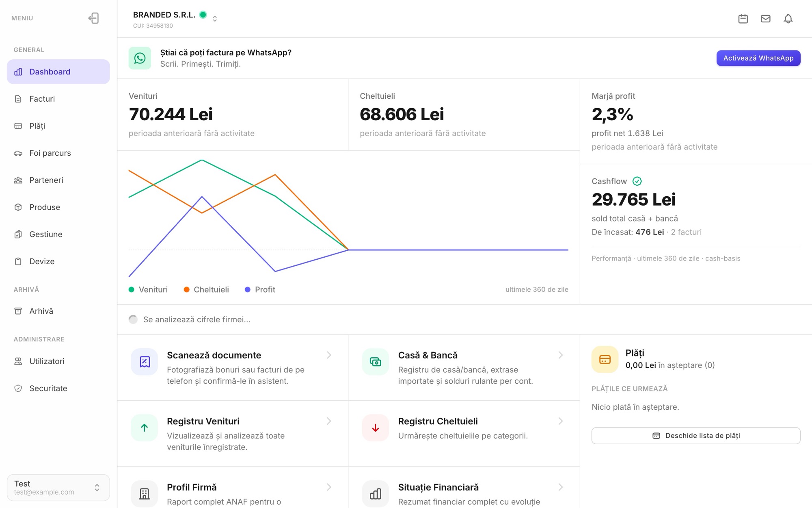Click the 70.244 Lei revenue value

point(171,114)
